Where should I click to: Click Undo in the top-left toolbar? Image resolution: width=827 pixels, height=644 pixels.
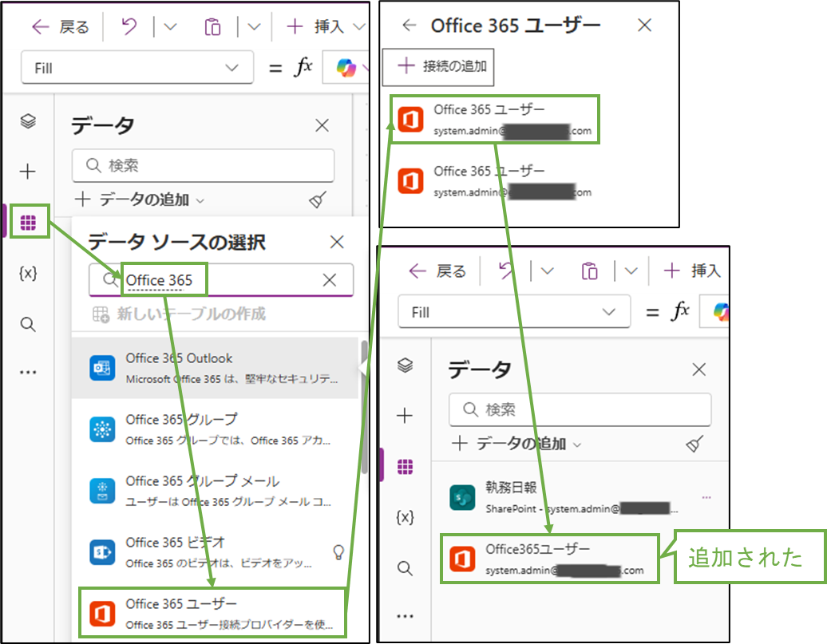[129, 26]
